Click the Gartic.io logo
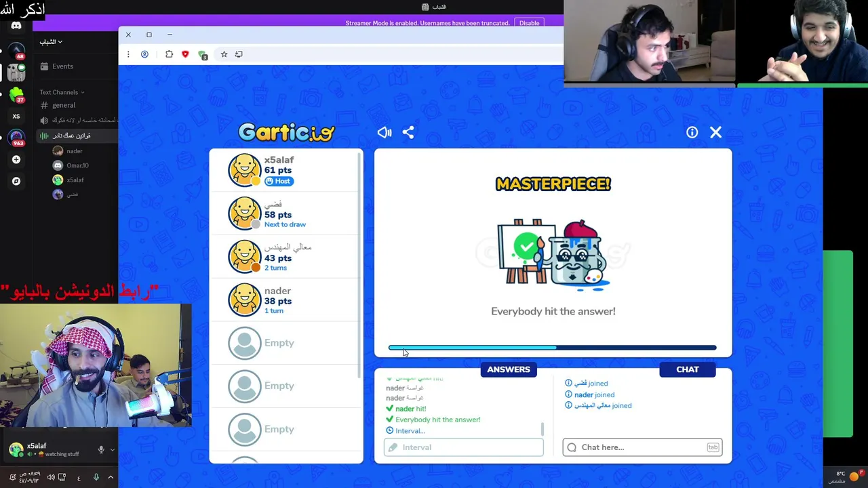The width and height of the screenshot is (868, 488). click(286, 131)
